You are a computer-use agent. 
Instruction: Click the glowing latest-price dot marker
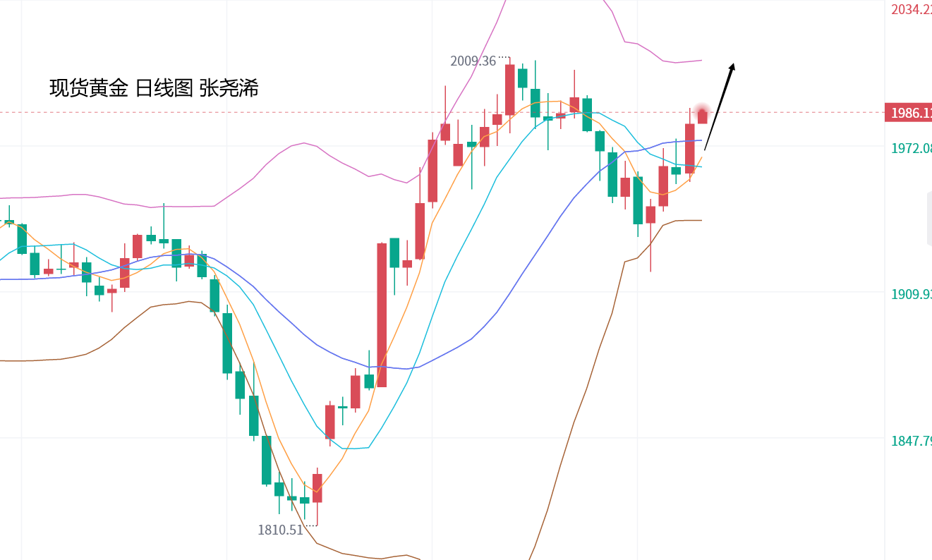pyautogui.click(x=701, y=111)
